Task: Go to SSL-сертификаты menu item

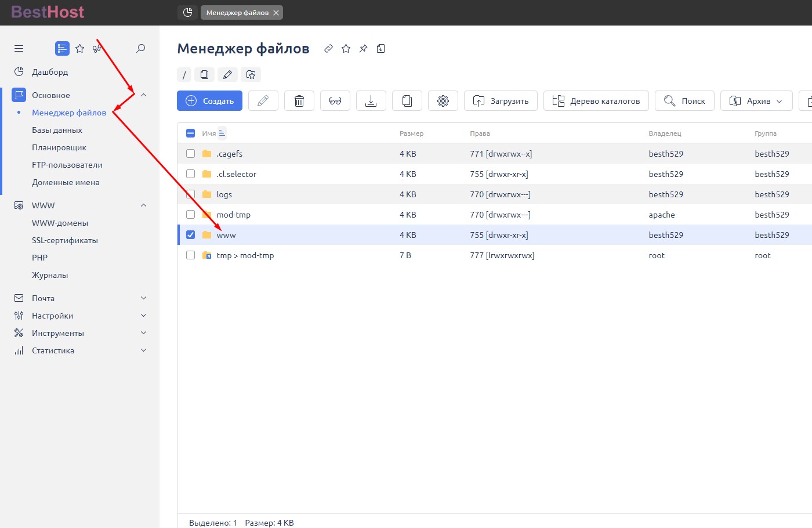Action: 65,240
